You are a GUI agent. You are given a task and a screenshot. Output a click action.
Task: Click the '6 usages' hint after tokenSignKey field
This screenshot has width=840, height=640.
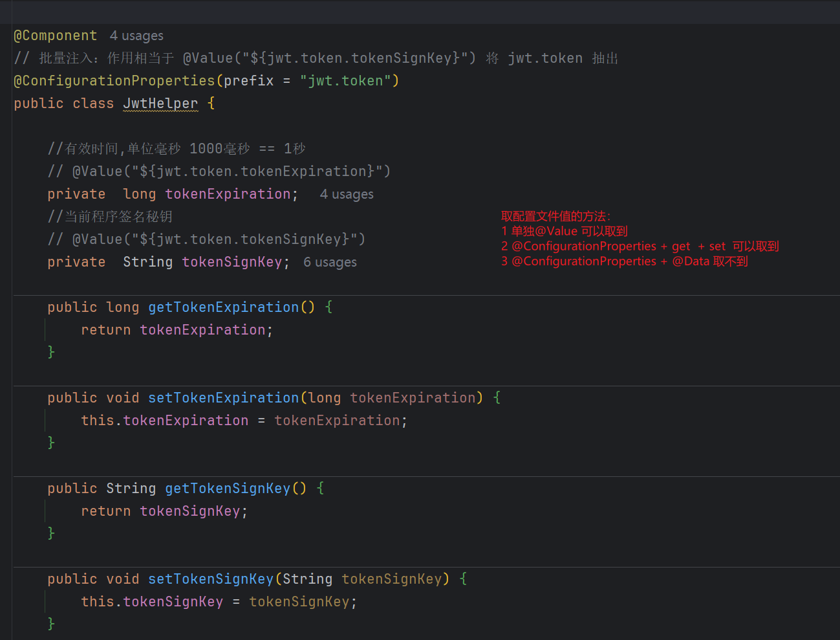(x=330, y=262)
